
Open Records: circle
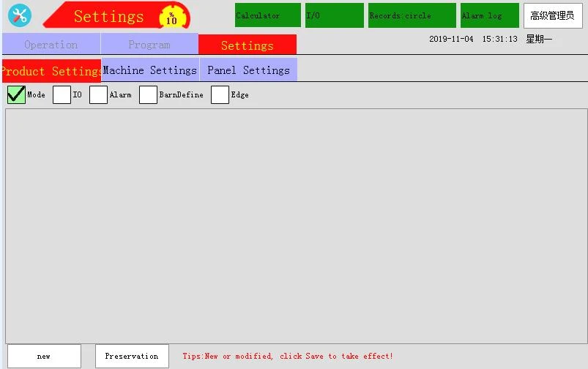coord(412,15)
